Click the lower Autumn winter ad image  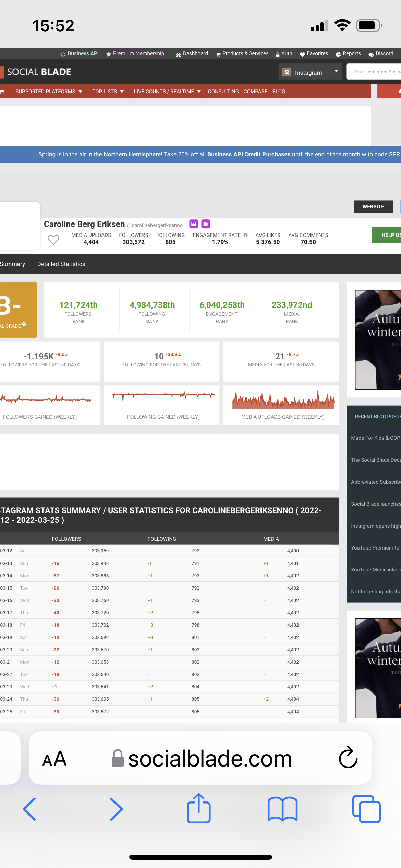(x=378, y=668)
